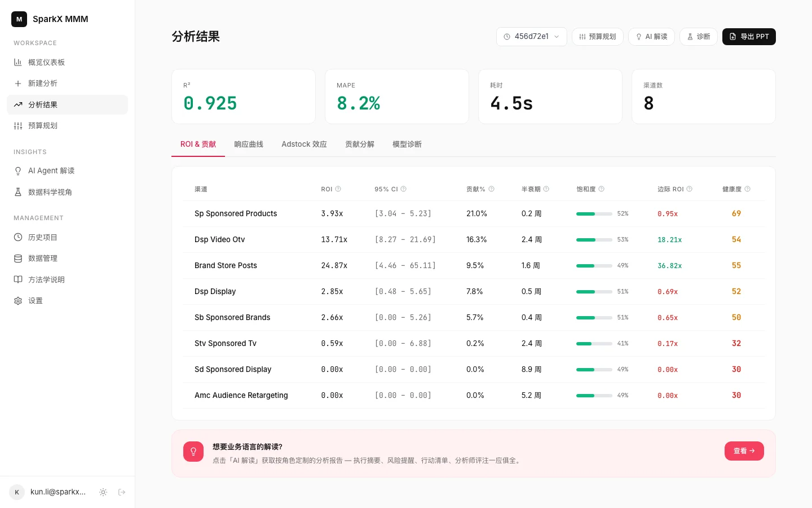Open the 诊断 diagnostics button
This screenshot has width=812, height=508.
click(x=699, y=37)
